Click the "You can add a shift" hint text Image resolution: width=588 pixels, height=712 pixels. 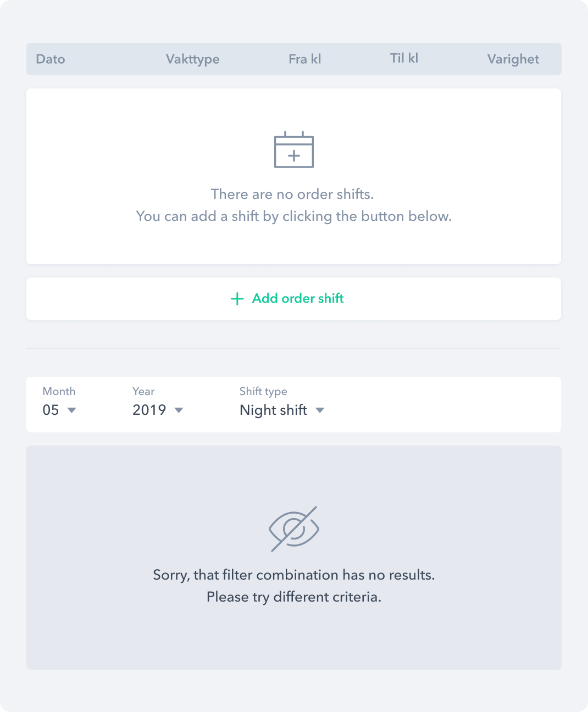[294, 216]
